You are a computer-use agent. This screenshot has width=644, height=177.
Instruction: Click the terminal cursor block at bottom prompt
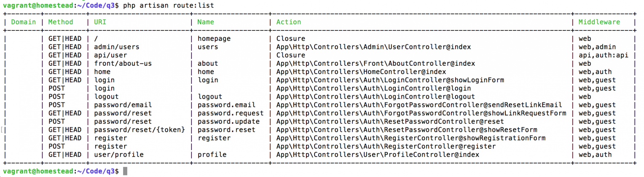coord(125,171)
